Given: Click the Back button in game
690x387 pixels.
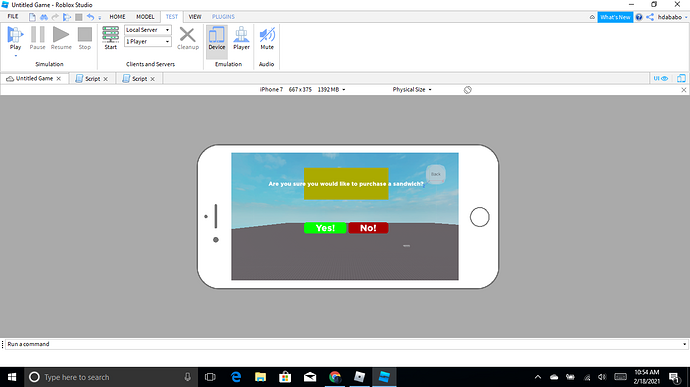Looking at the screenshot, I should [436, 174].
